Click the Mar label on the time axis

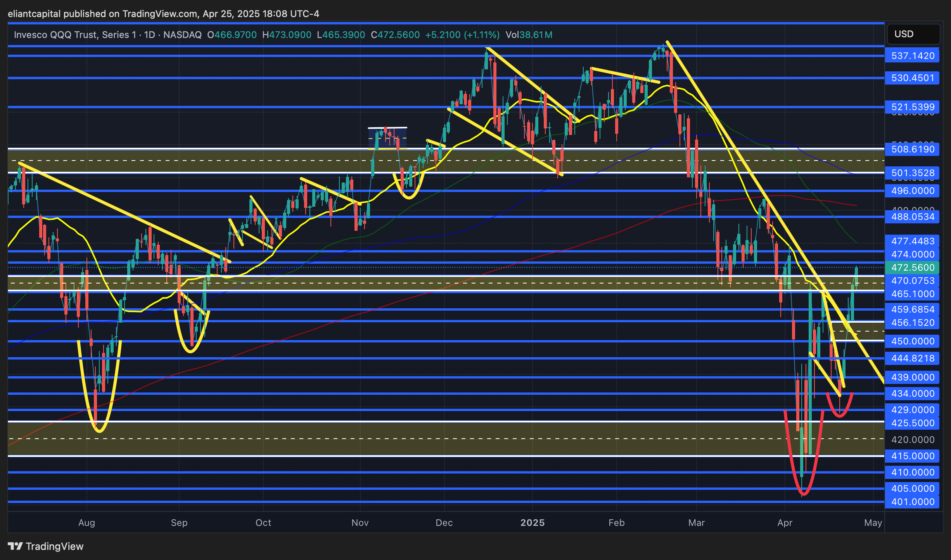[697, 523]
